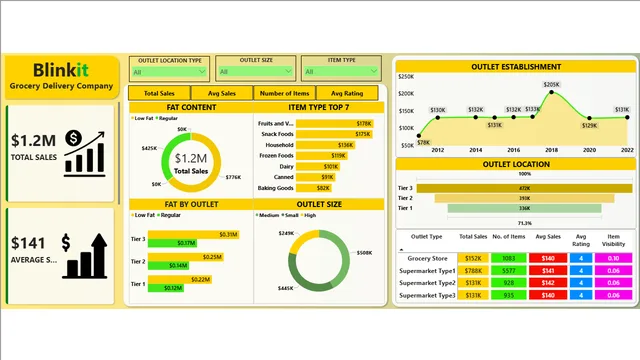Click the Blinkit logo title
The height and width of the screenshot is (360, 640).
tap(61, 70)
